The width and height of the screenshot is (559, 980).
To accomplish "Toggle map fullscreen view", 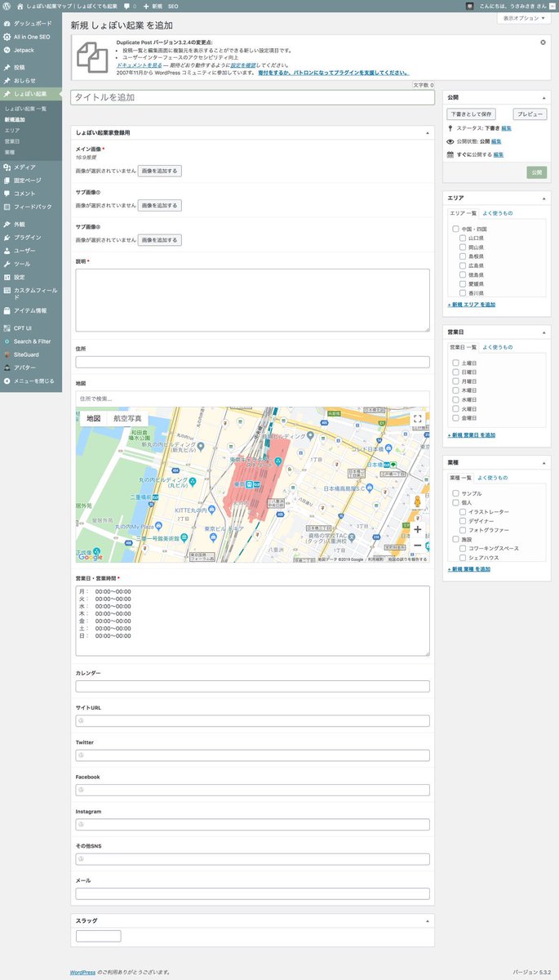I will [x=417, y=419].
